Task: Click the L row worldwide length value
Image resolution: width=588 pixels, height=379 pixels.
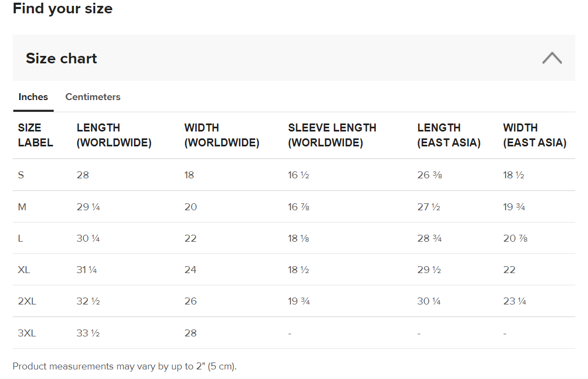Action: (88, 238)
